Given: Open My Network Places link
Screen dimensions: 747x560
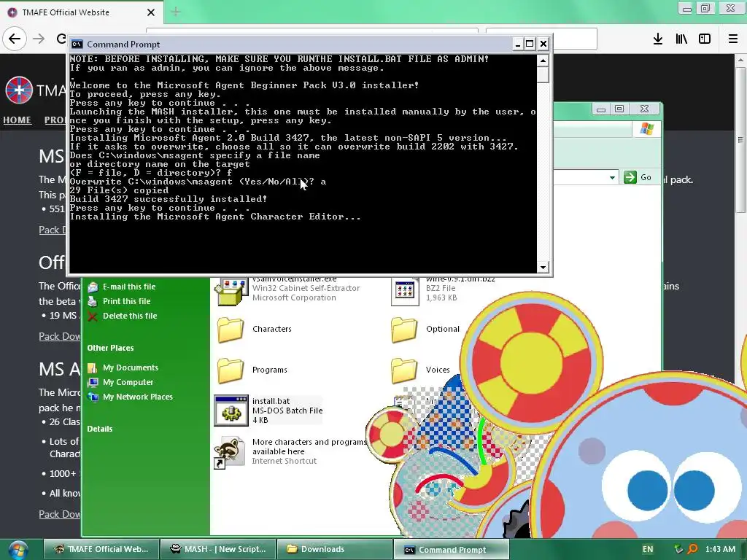Looking at the screenshot, I should pyautogui.click(x=138, y=397).
